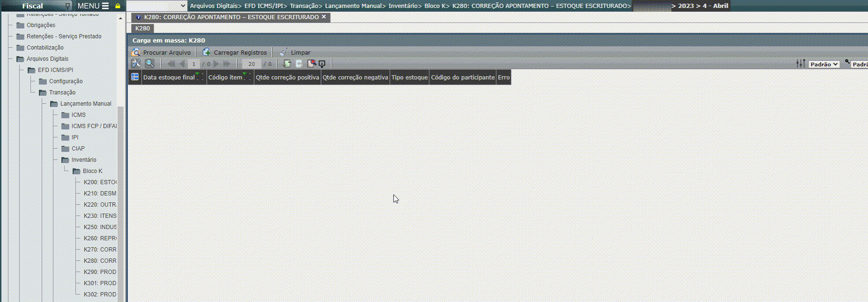
Task: Click the yellow padlock icon
Action: pyautogui.click(x=118, y=6)
